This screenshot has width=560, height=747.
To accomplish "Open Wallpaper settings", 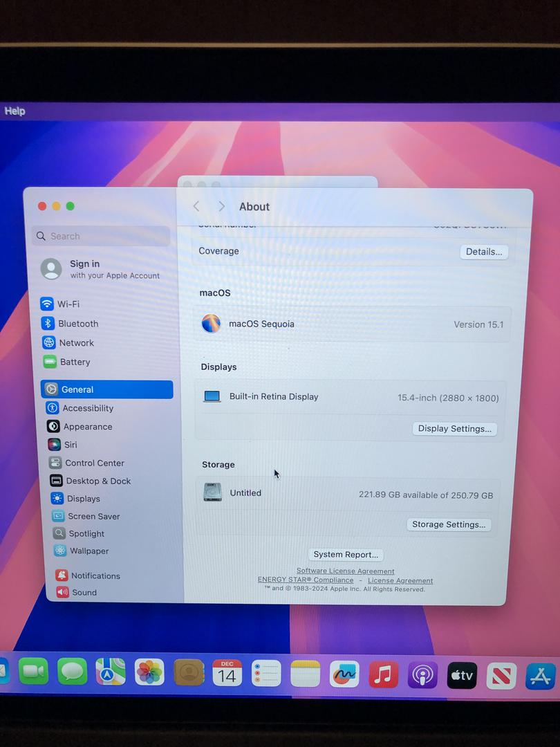I will 81,551.
